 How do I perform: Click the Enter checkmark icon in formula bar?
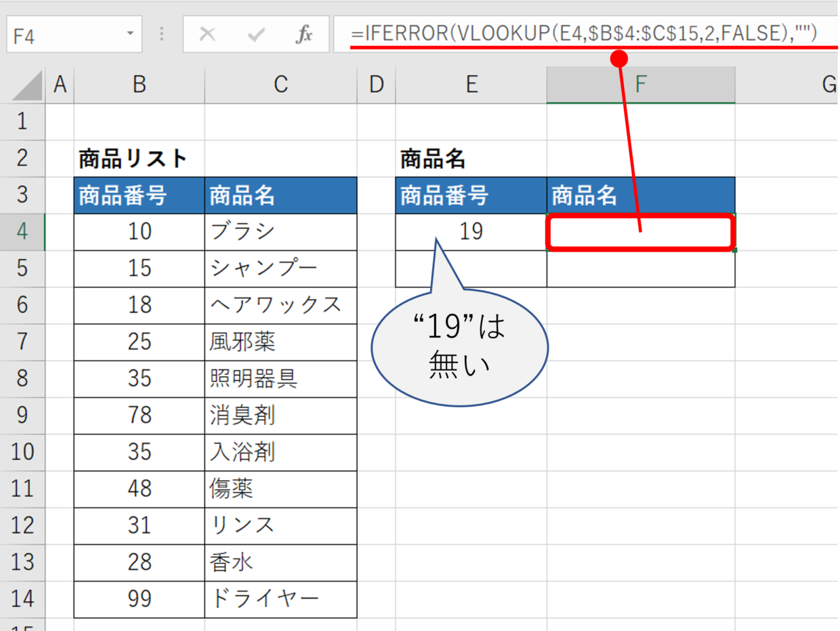[255, 35]
